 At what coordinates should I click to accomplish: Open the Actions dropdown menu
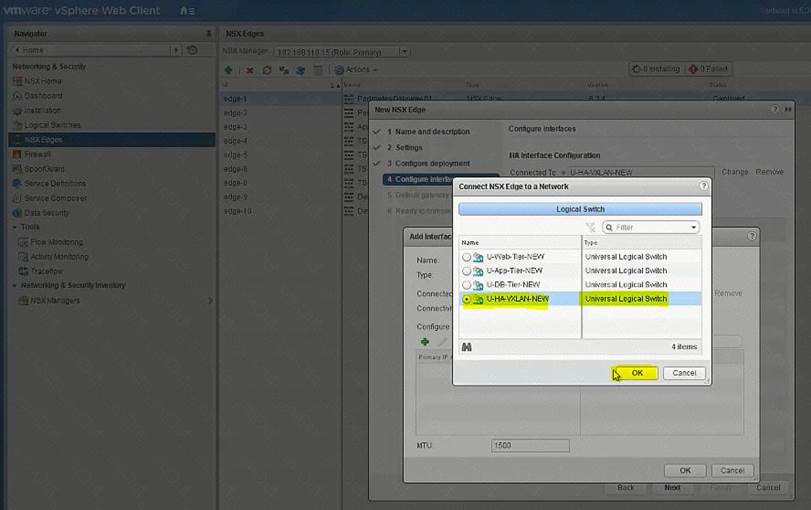coord(355,70)
